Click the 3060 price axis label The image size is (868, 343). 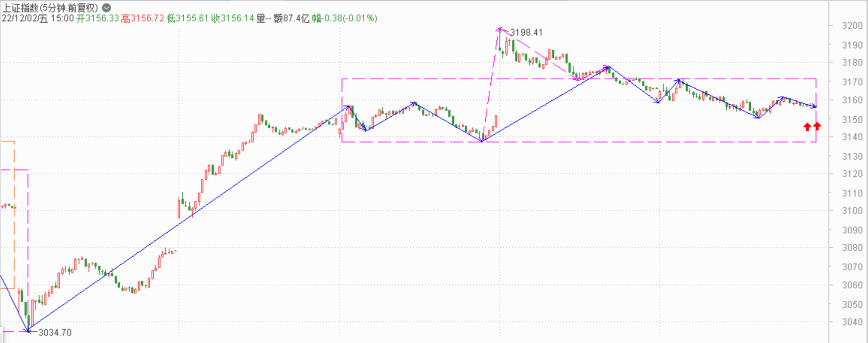point(852,285)
